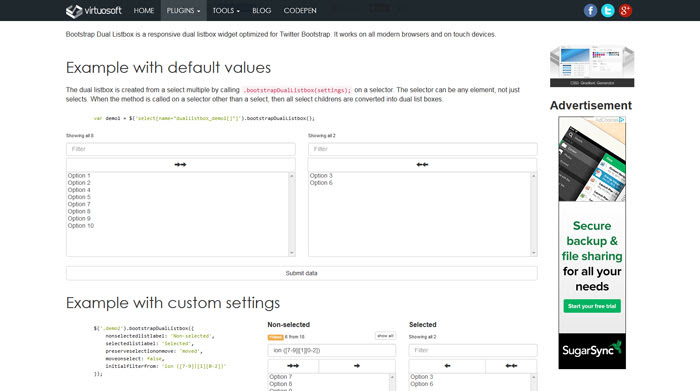The height and width of the screenshot is (391, 700).
Task: Go to CODEPEN menu item
Action: click(x=300, y=11)
